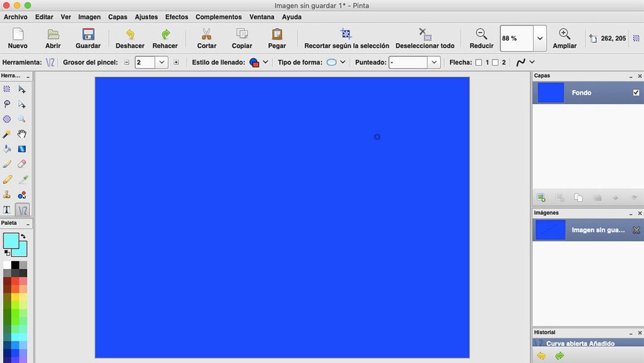The height and width of the screenshot is (363, 644).
Task: Open the Estilo de llenado dropdown
Action: point(265,62)
